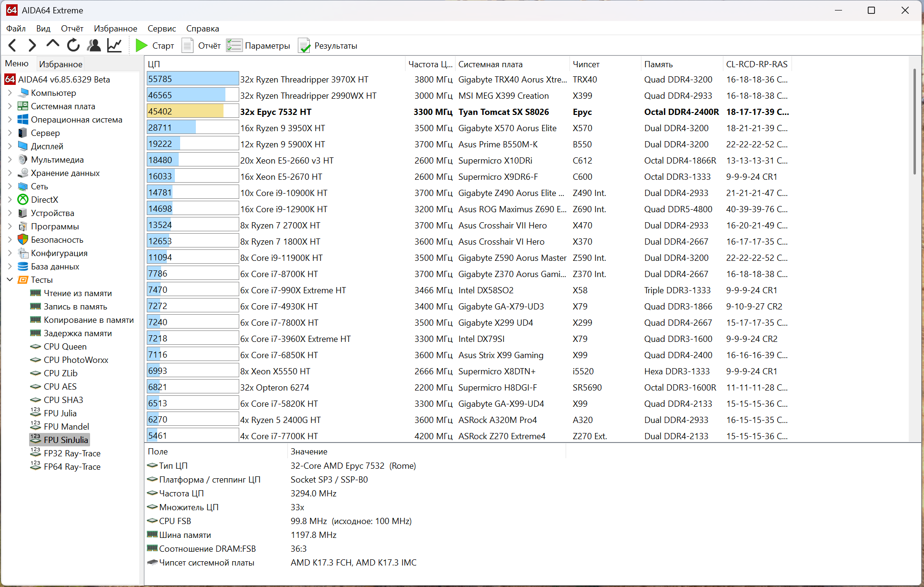This screenshot has height=587, width=924.
Task: Click the green Start benchmark arrow icon
Action: (141, 45)
